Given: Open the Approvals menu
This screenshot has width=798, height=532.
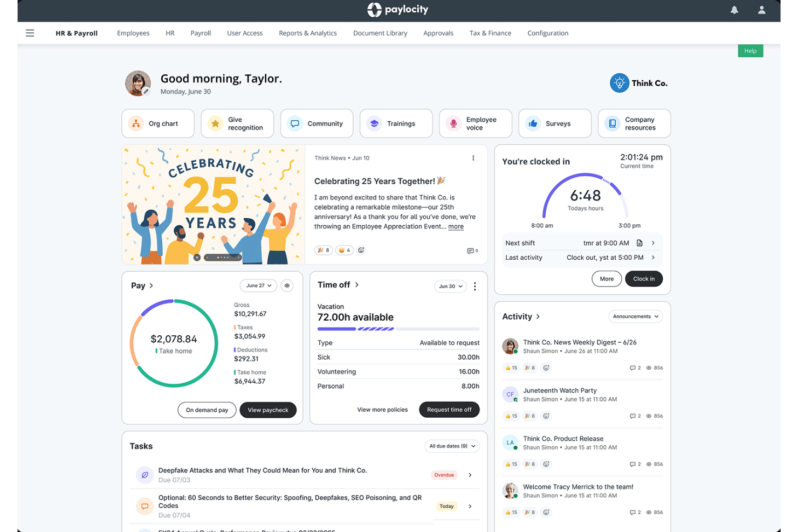Looking at the screenshot, I should 438,33.
